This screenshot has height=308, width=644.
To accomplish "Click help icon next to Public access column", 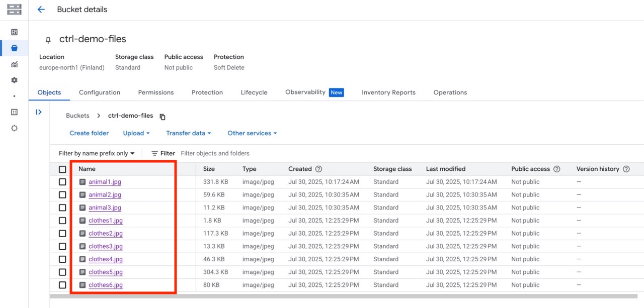I will tap(556, 169).
